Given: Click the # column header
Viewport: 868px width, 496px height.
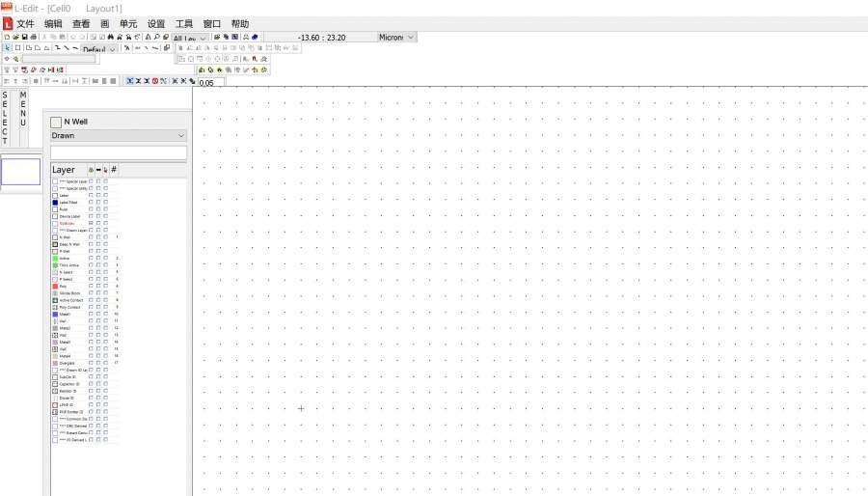Looking at the screenshot, I should coord(114,170).
